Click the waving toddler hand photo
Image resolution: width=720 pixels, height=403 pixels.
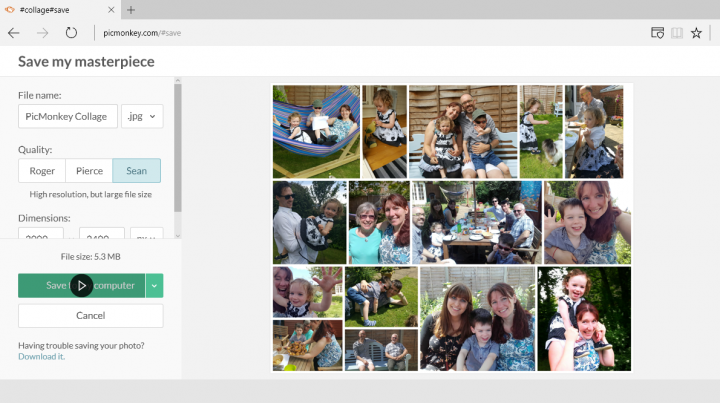tap(308, 292)
